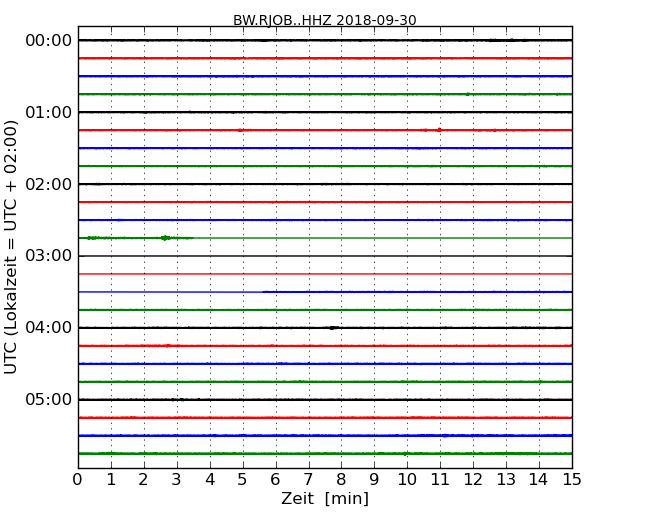
Task: Click x-axis tick label 4
Action: click(x=210, y=479)
